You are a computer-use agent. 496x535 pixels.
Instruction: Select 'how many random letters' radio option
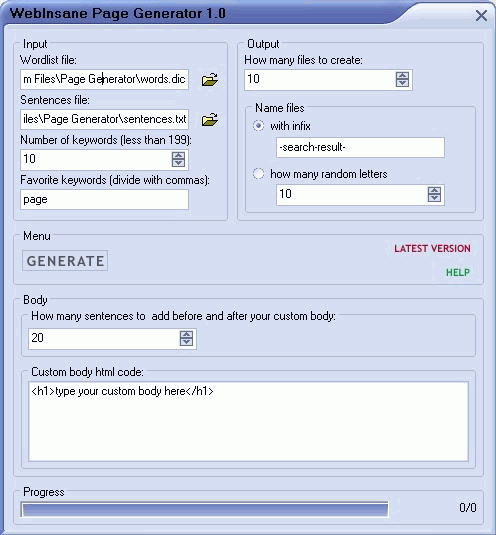click(258, 174)
